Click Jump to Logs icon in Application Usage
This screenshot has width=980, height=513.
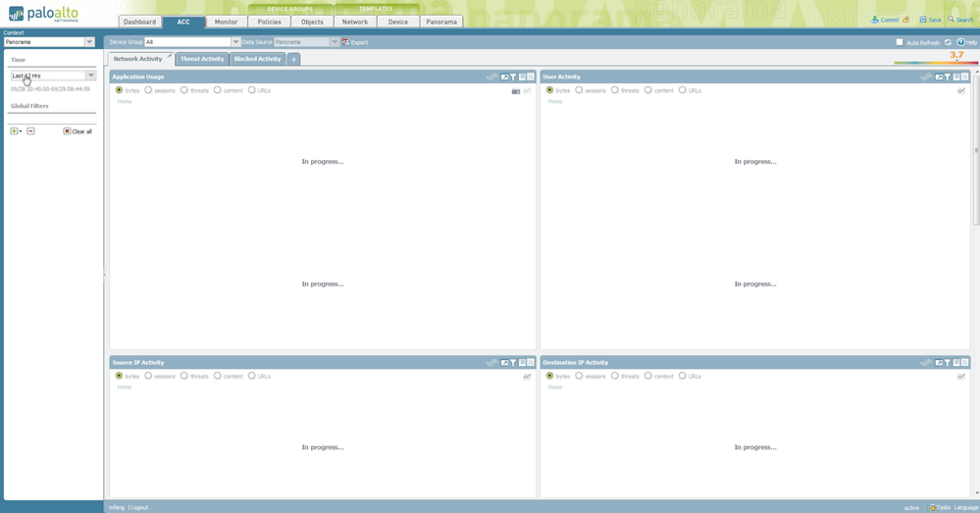click(522, 77)
